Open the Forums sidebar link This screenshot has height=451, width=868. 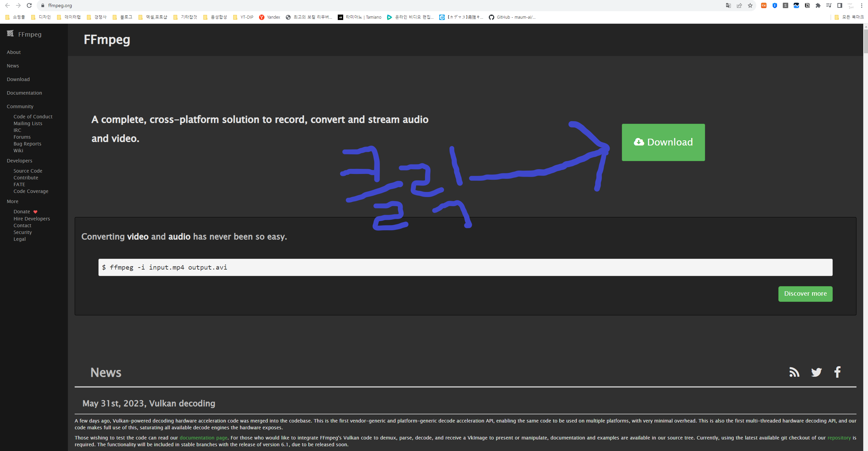(x=22, y=137)
